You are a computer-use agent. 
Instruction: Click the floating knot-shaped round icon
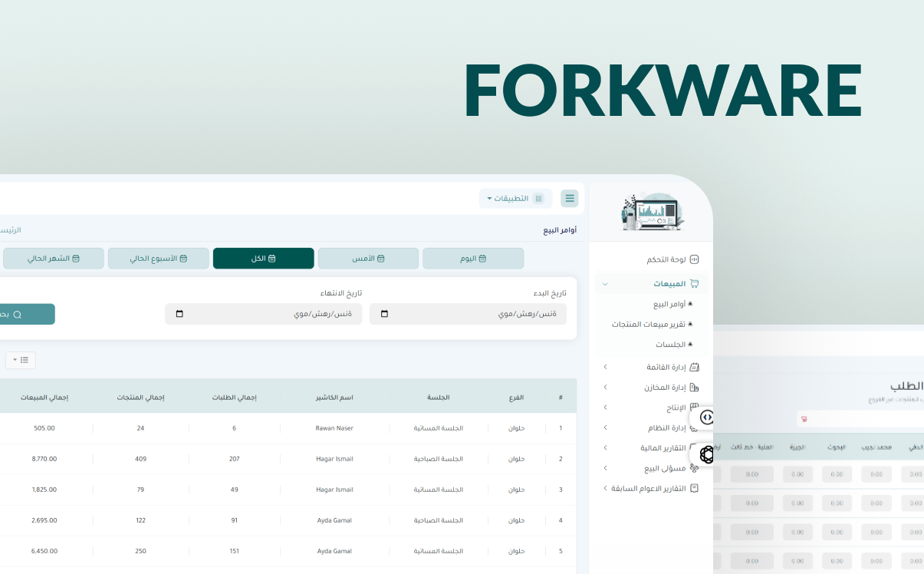[707, 455]
